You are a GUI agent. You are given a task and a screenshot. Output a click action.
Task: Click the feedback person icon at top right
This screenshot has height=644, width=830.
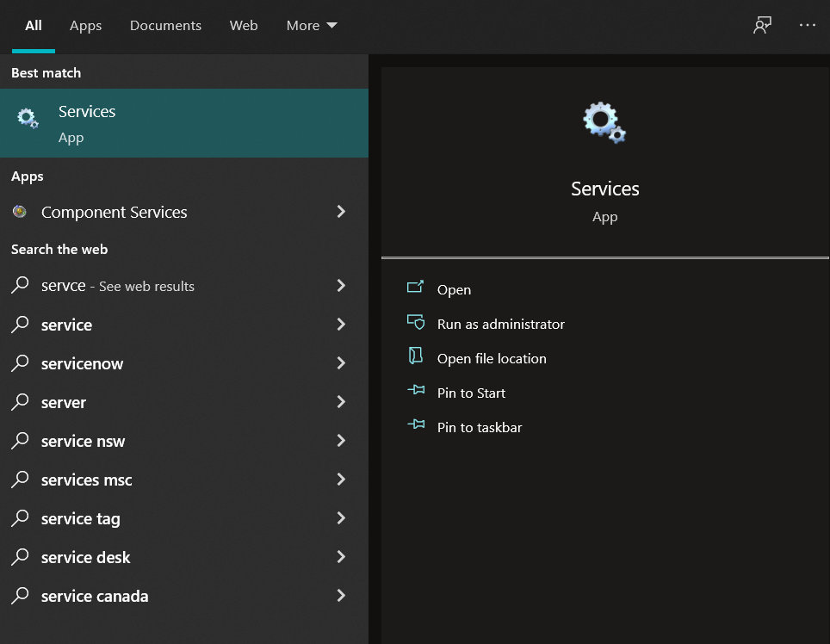coord(762,25)
